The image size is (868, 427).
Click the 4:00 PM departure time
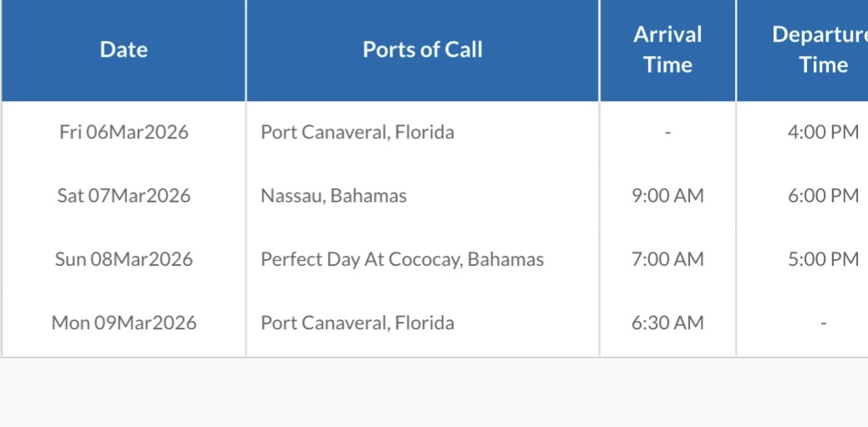(x=824, y=132)
